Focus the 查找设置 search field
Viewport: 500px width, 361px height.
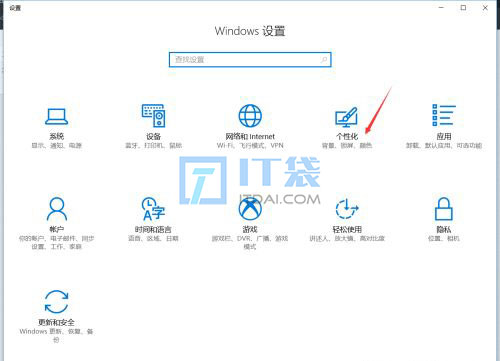(250, 60)
